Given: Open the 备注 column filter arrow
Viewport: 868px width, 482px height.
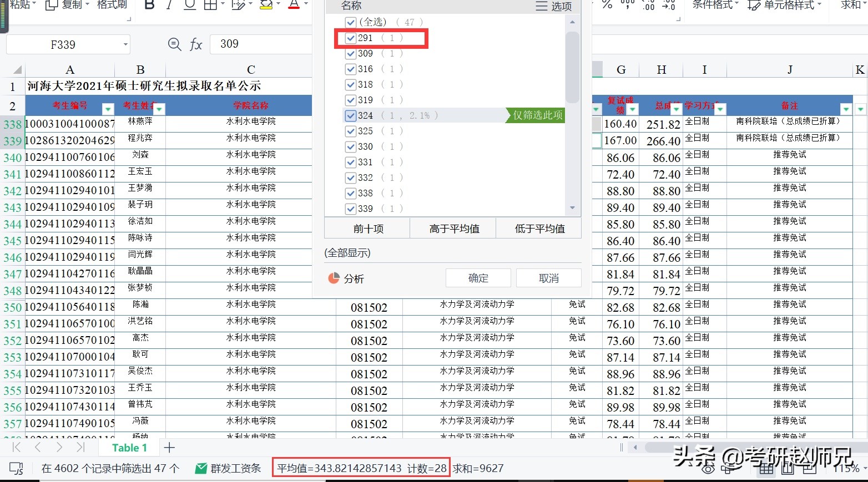Looking at the screenshot, I should [846, 109].
